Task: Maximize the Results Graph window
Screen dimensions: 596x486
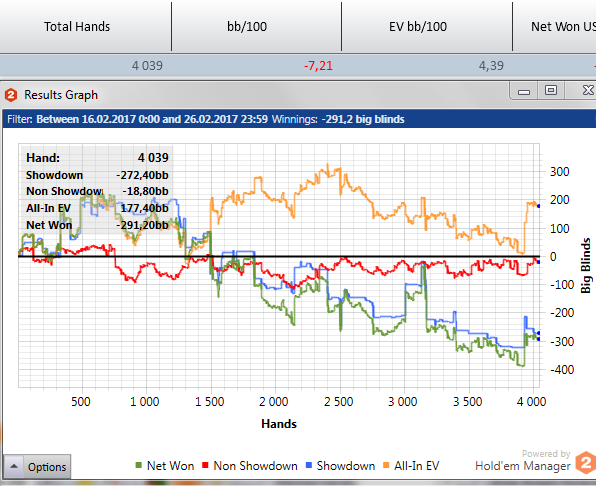Action: point(551,90)
